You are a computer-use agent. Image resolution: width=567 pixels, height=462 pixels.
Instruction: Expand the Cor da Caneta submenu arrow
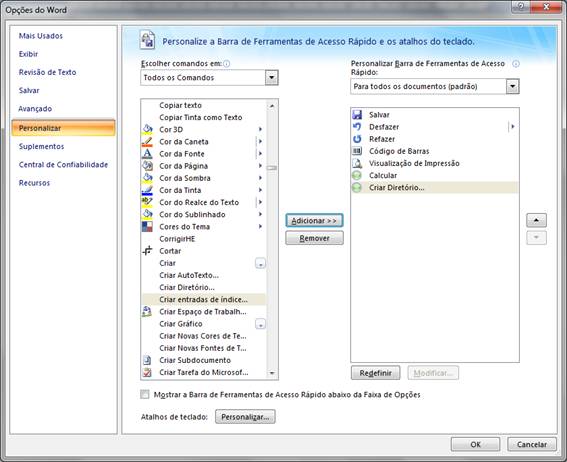(x=260, y=141)
